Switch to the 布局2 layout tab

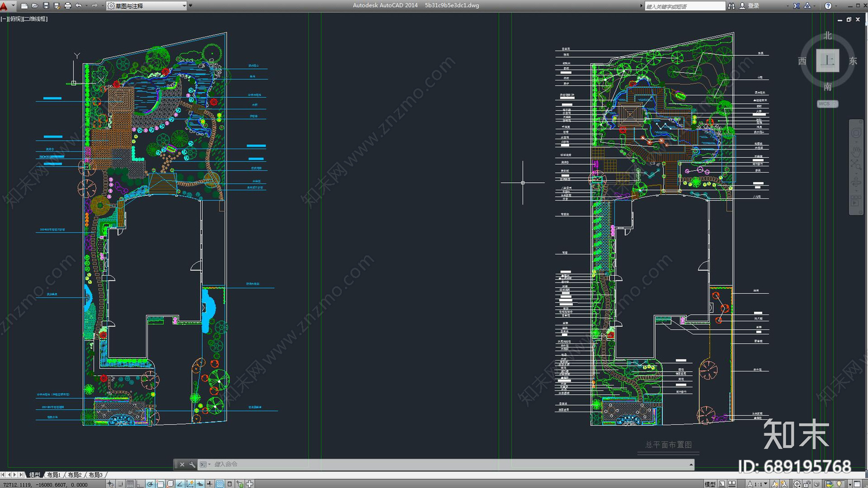(x=75, y=475)
